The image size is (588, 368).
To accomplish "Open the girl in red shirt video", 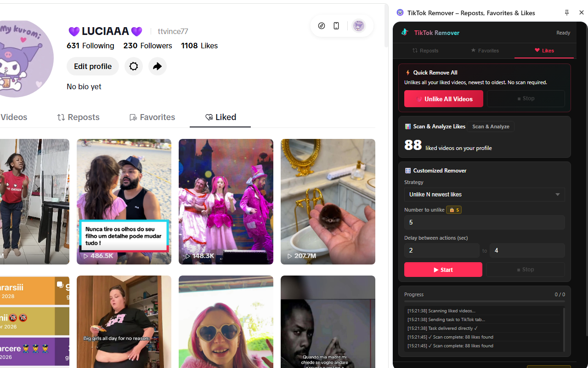I will click(34, 201).
